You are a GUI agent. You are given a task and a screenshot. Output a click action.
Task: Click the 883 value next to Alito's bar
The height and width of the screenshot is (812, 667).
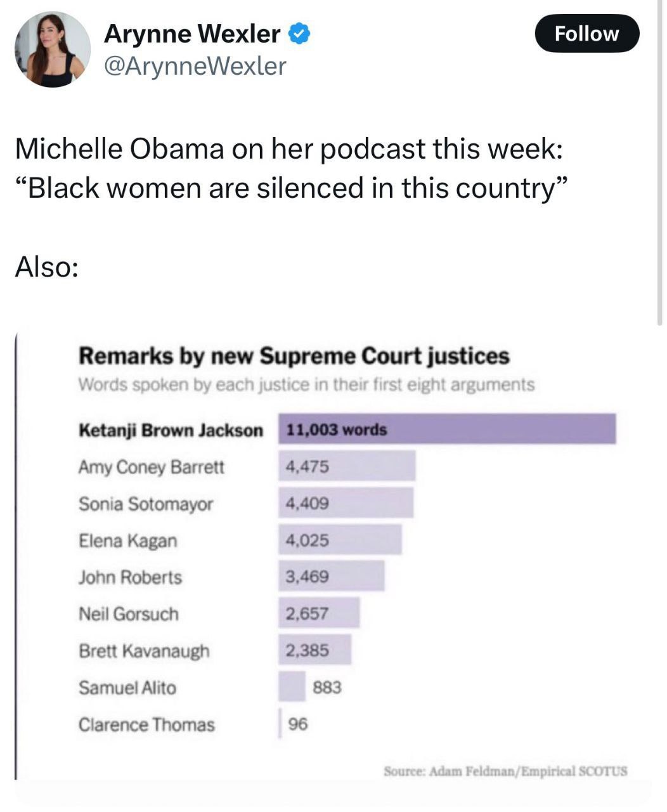[327, 687]
